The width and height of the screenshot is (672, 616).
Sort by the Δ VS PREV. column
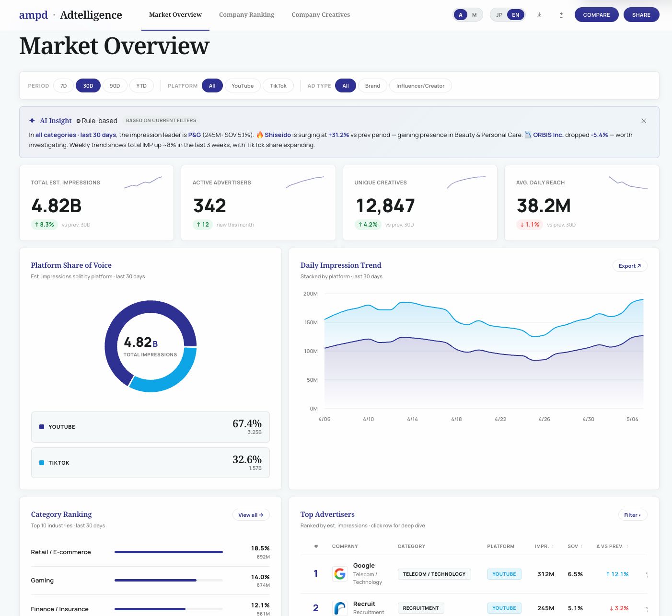tap(612, 546)
